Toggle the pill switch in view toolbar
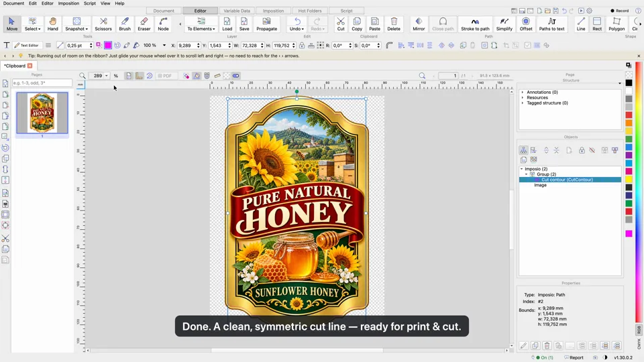Screen dimensions: 644x362 point(235,76)
